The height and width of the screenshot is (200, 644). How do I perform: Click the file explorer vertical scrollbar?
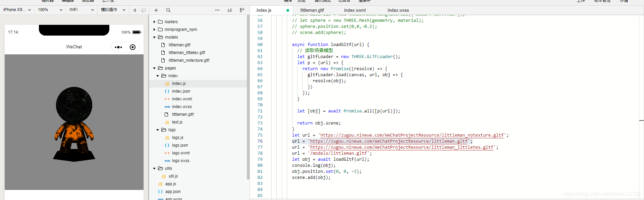coord(248,97)
